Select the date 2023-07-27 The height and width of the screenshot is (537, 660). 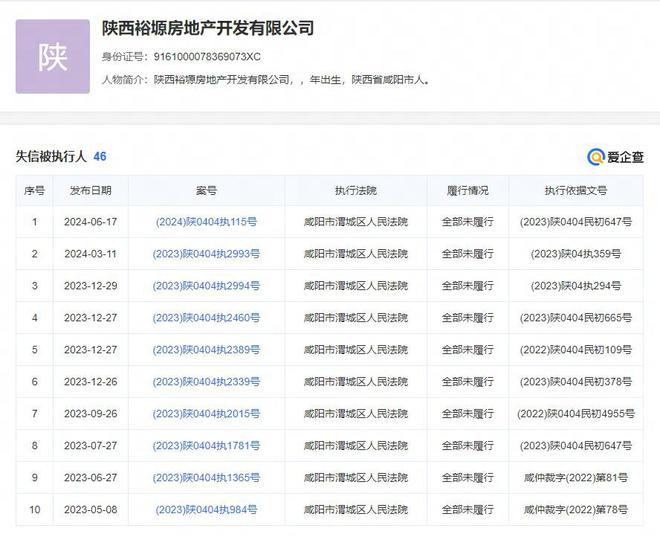(x=90, y=446)
